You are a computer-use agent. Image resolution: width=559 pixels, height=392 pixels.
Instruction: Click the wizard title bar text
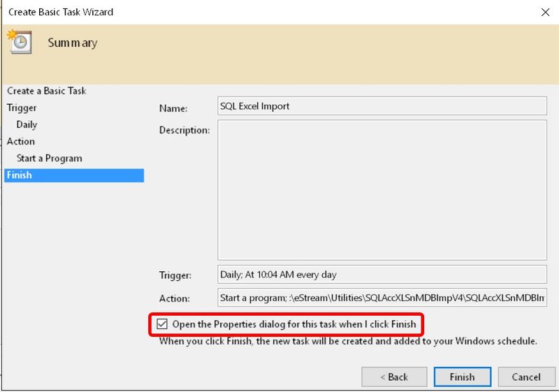61,12
